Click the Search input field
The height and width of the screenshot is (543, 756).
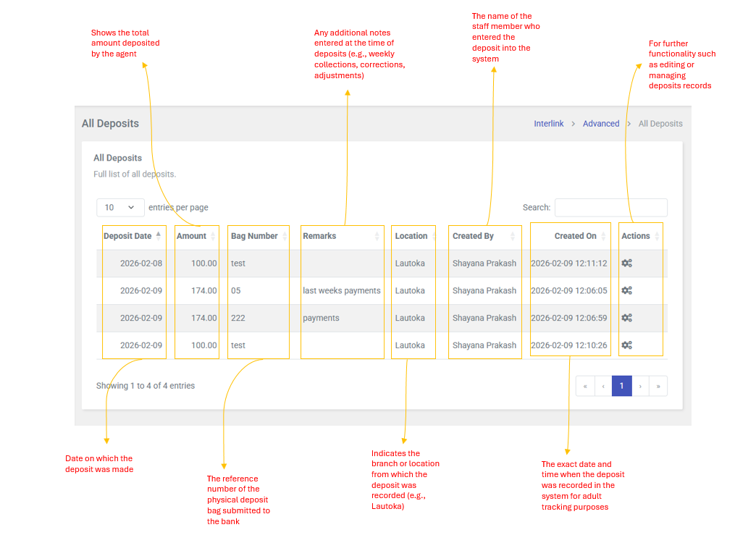610,208
